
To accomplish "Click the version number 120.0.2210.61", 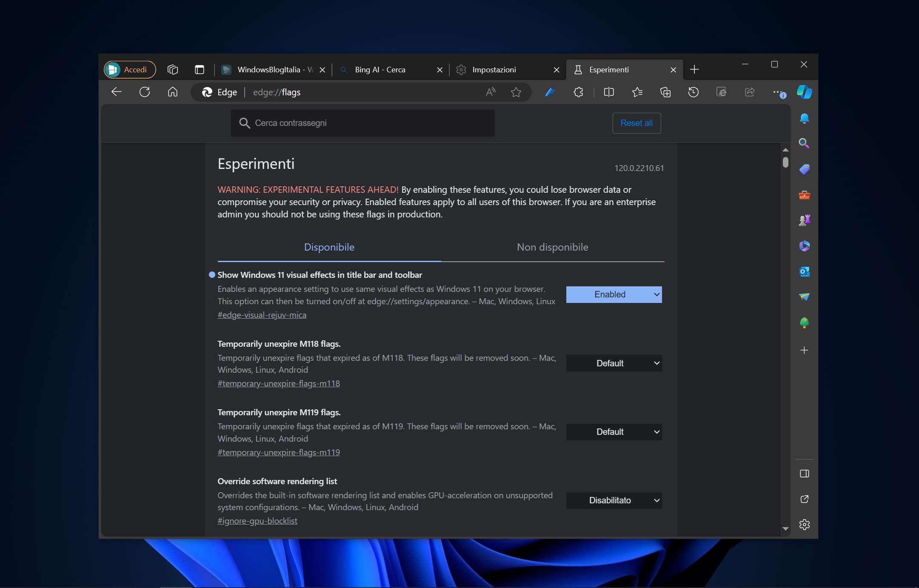I will pyautogui.click(x=639, y=168).
